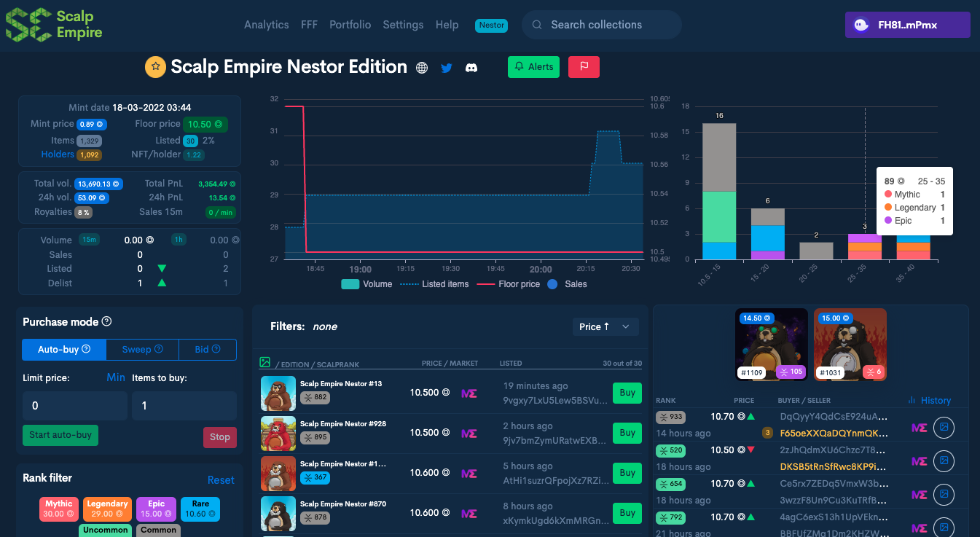
Task: Toggle the Legendary rank filter
Action: (107, 509)
